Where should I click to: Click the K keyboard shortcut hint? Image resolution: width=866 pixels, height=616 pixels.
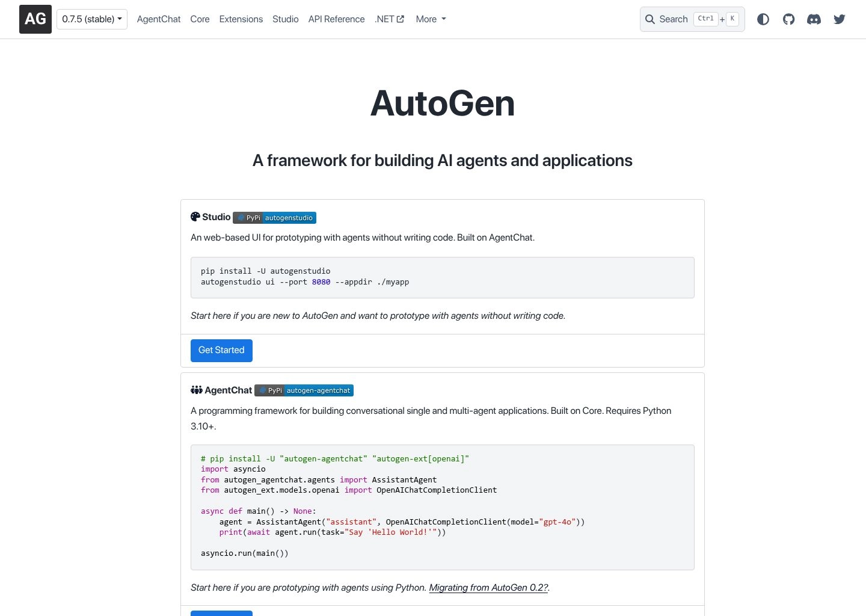click(x=732, y=19)
